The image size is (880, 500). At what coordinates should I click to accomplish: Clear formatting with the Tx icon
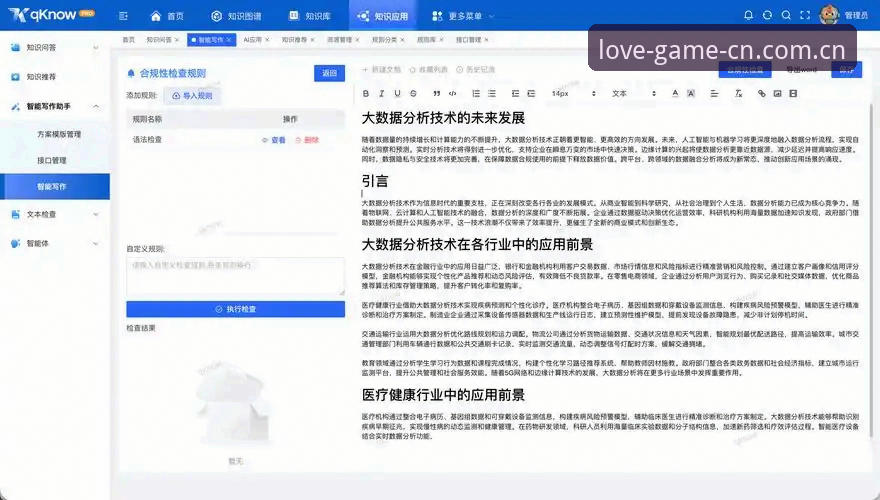tap(738, 94)
